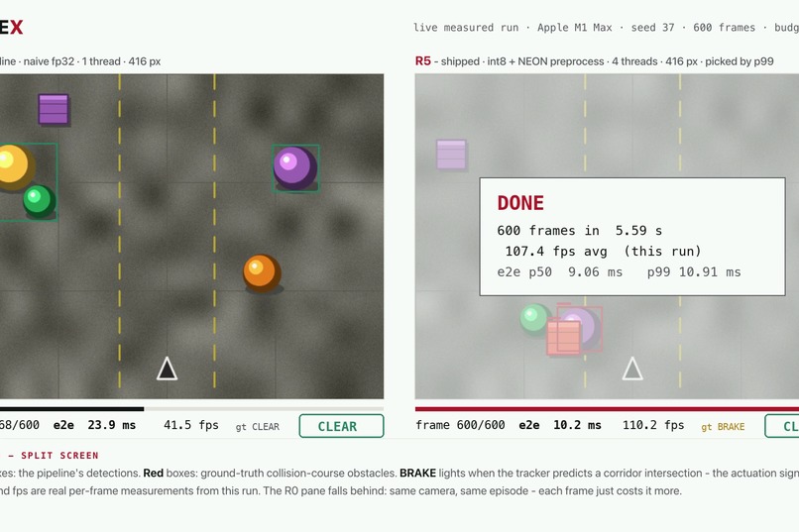This screenshot has height=532, width=799.
Task: Click the "41.5 fps" reading
Action: pyautogui.click(x=191, y=425)
